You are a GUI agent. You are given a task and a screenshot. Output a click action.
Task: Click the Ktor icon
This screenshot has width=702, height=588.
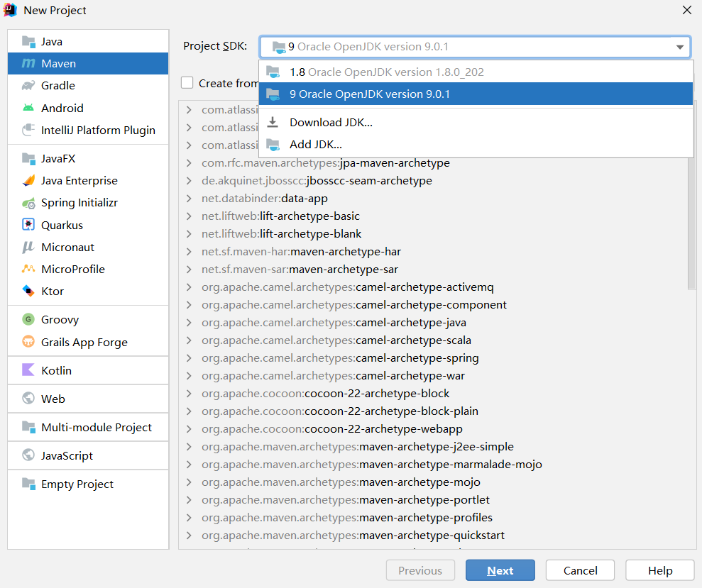[x=28, y=291]
